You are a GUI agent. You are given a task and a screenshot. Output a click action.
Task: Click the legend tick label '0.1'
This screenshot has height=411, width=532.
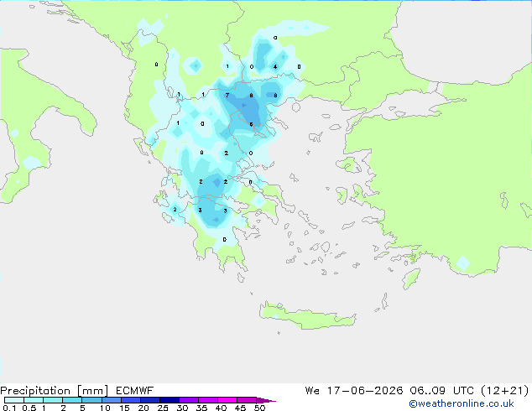click(9, 408)
